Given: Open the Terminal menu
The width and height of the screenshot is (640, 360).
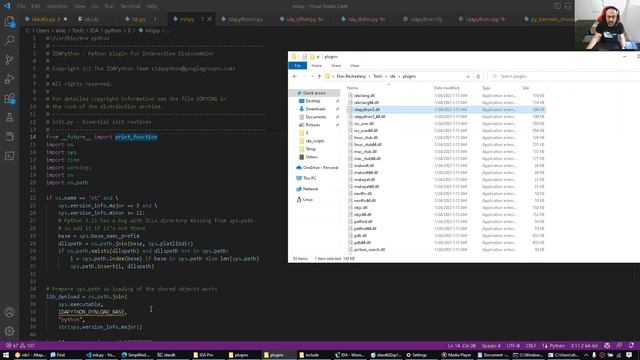Looking at the screenshot, I should [130, 6].
